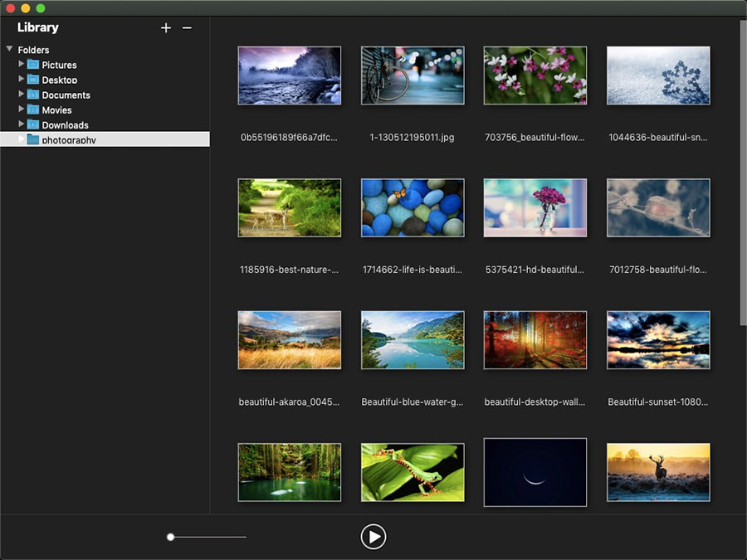
Task: Click the crescent moon thumbnail
Action: click(x=535, y=472)
